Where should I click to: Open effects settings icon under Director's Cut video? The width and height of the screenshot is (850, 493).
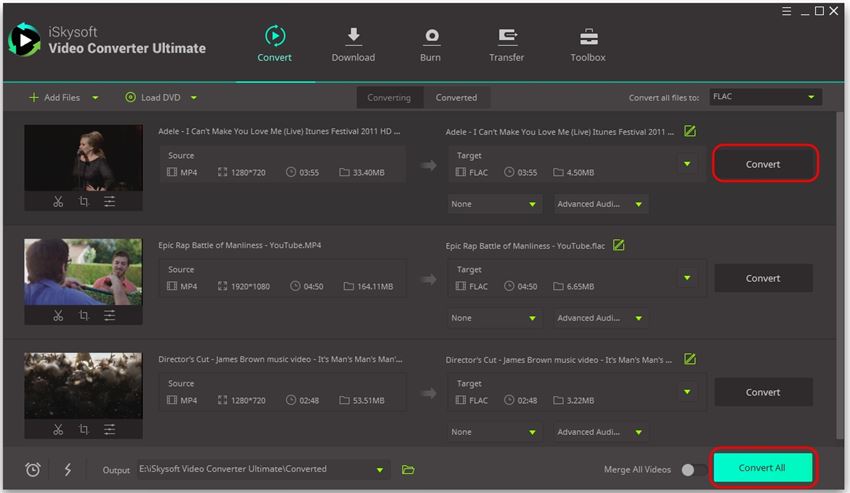click(109, 429)
